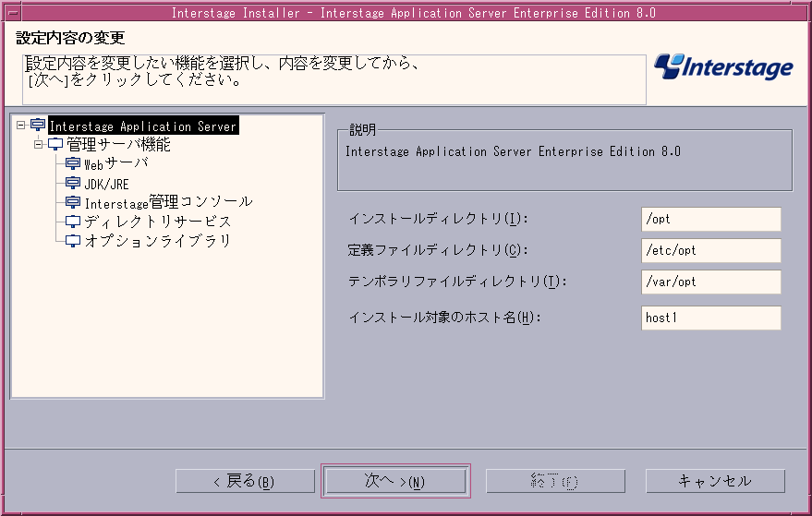Click the インストールディレクトリ field containing /opt
Image resolution: width=812 pixels, height=516 pixels.
[711, 220]
